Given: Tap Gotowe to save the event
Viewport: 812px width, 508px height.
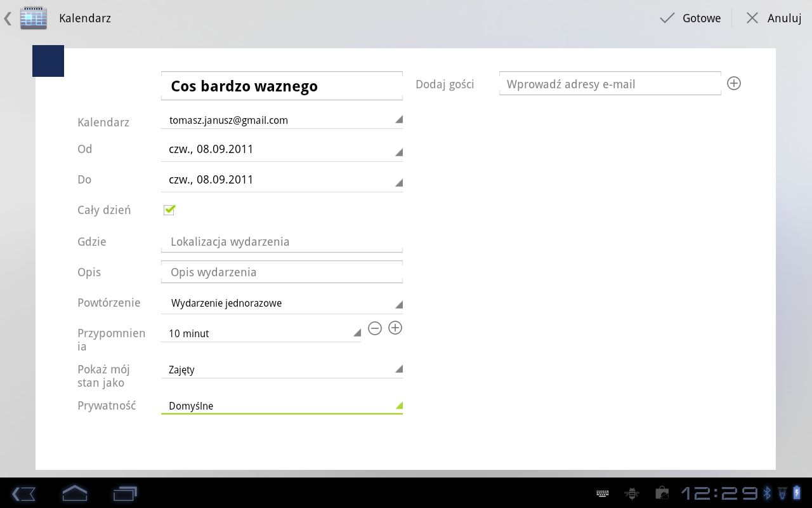Looking at the screenshot, I should click(691, 18).
